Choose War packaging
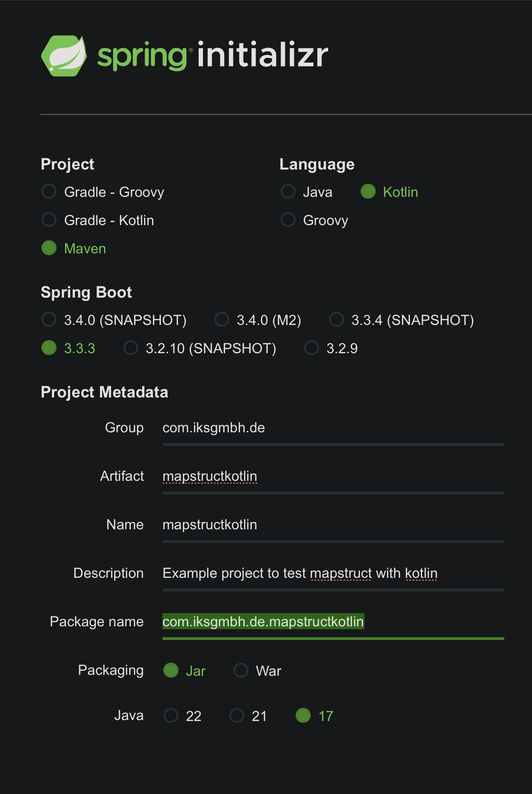This screenshot has height=794, width=532. (241, 671)
